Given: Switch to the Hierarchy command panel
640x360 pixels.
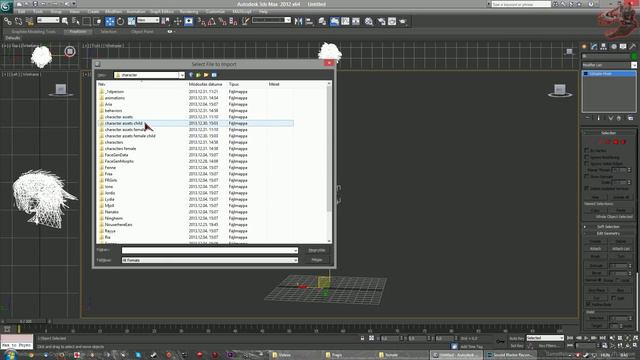Looking at the screenshot, I should click(x=604, y=47).
